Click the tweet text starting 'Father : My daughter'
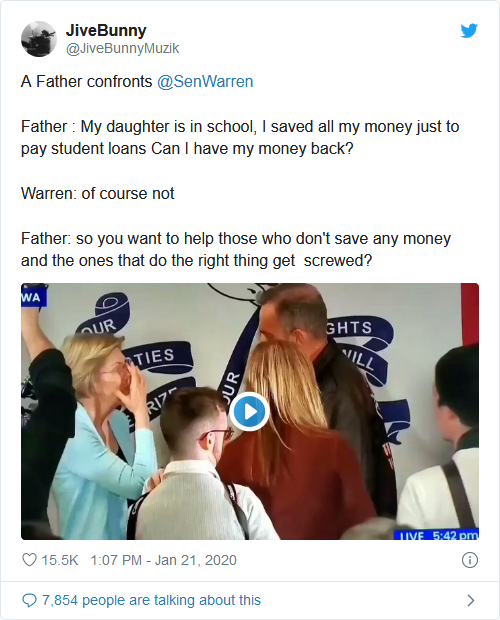500x620 pixels. click(240, 138)
